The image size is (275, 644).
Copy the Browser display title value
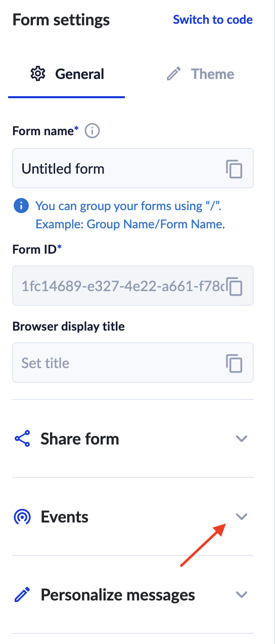pyautogui.click(x=234, y=363)
